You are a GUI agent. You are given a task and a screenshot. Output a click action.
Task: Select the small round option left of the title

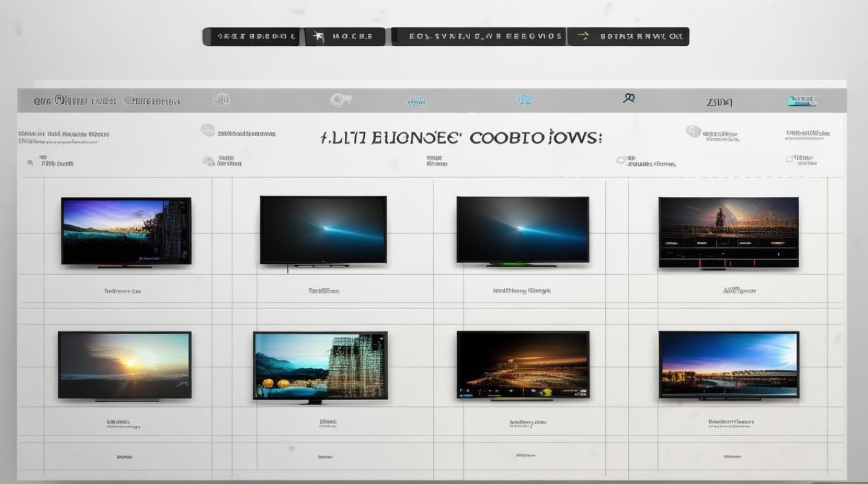click(207, 130)
